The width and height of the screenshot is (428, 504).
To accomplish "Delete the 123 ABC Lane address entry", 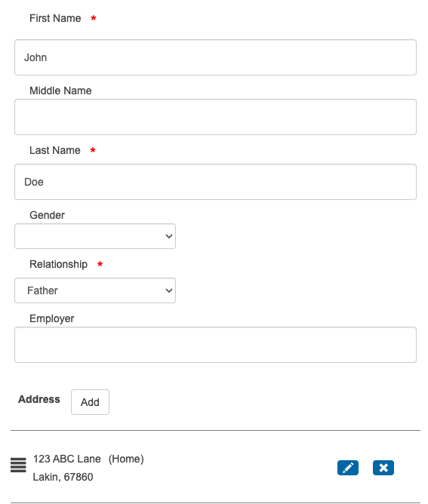I will [x=383, y=468].
